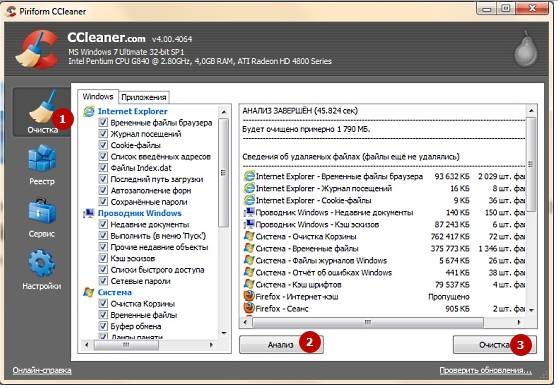Viewport: 558px width, 388px height.
Task: Open the Сервис tools section
Action: (42, 218)
